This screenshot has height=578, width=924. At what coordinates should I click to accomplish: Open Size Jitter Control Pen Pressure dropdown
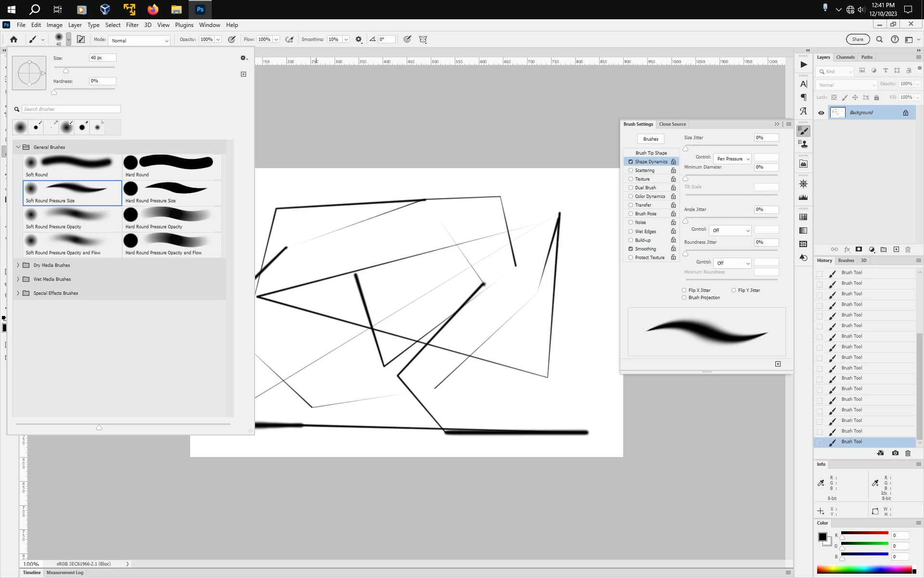coord(733,159)
